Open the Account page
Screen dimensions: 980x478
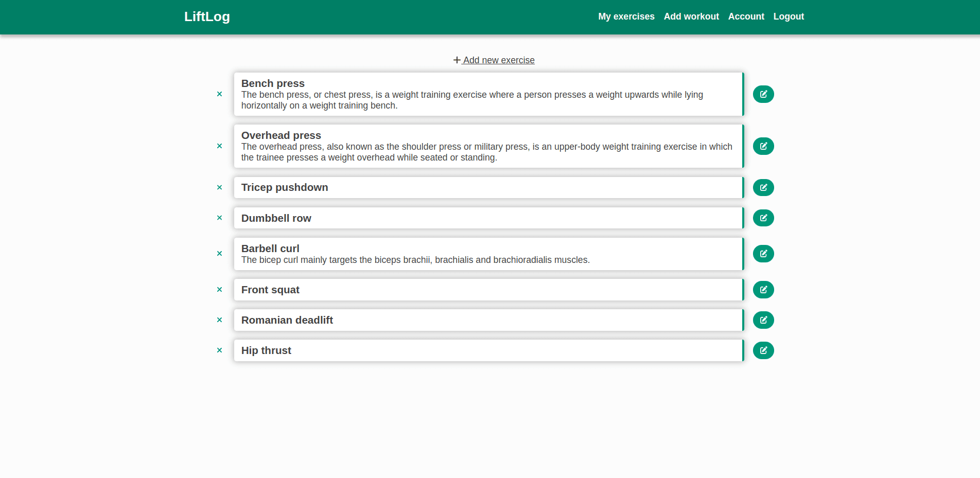click(746, 16)
